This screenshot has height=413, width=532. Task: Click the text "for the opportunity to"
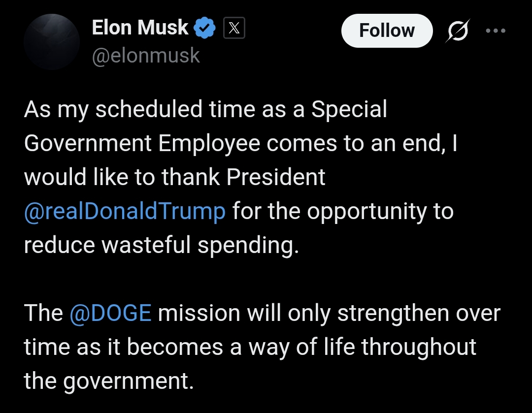tap(343, 211)
